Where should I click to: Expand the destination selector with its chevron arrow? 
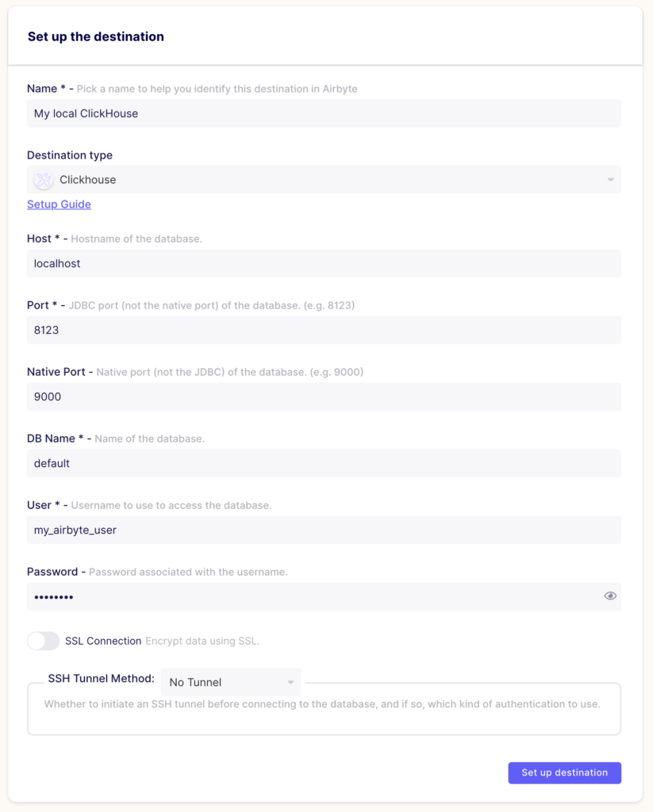pos(611,179)
